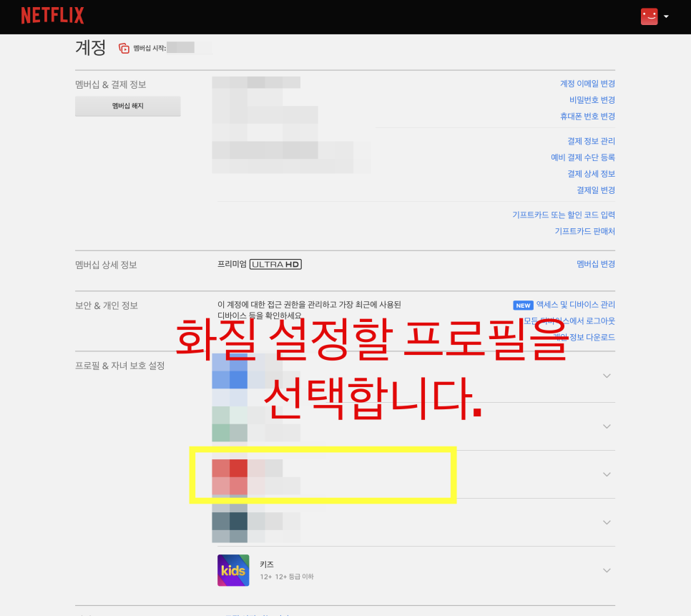Viewport: 691px width, 616px height.
Task: Click the 프로필 & 자녀 보호 설정 label
Action: coord(120,366)
